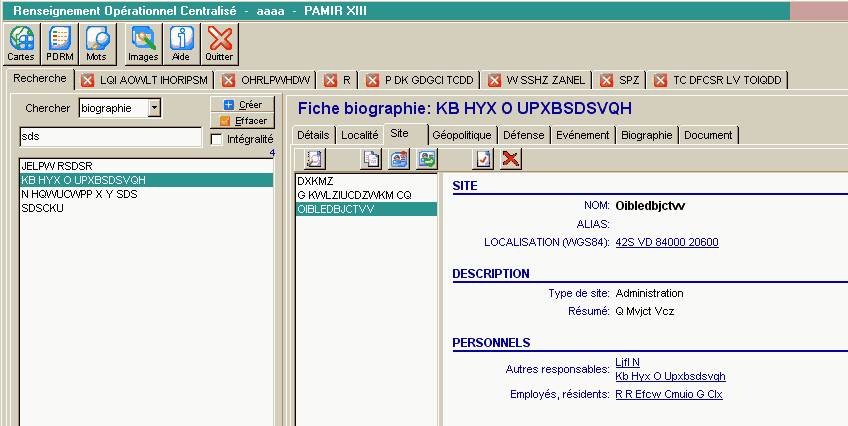848x426 pixels.
Task: Click the PDRM toolbar icon
Action: click(x=59, y=44)
